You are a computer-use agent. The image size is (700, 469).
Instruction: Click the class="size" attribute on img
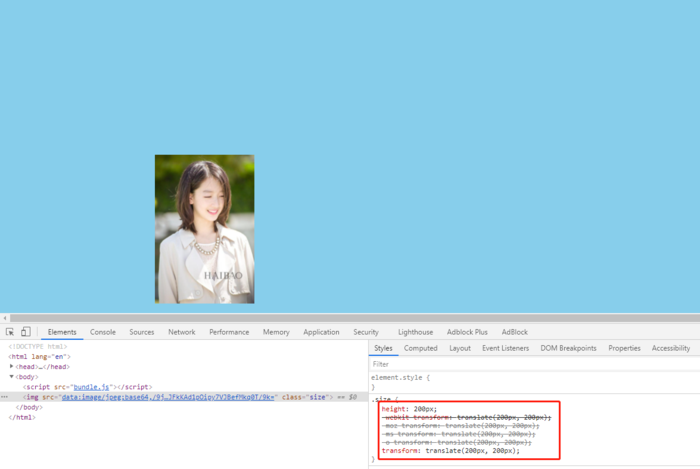point(305,397)
